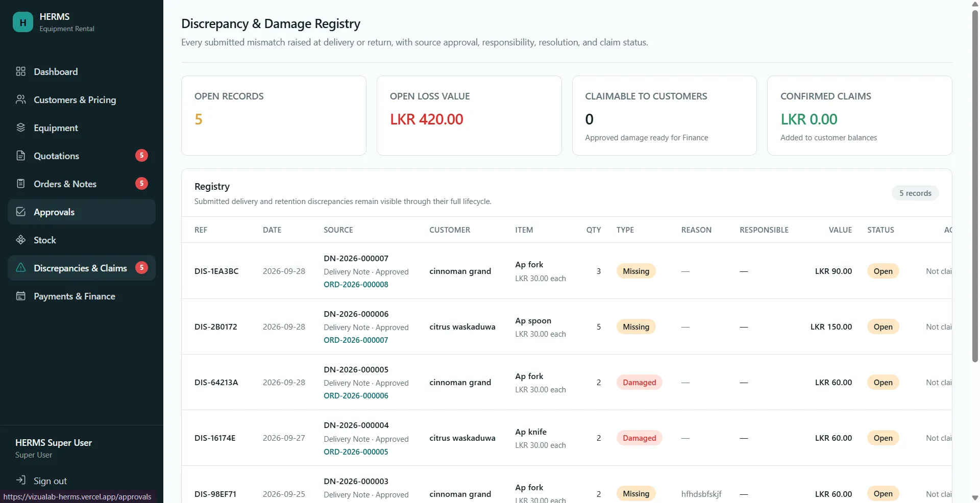
Task: Open order link ORD-2026-000005
Action: click(356, 452)
